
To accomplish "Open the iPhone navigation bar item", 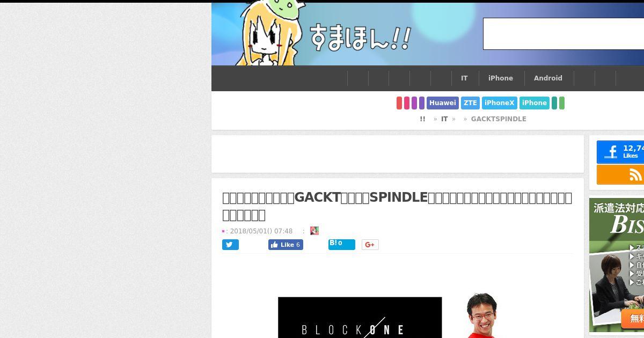I will tap(501, 78).
